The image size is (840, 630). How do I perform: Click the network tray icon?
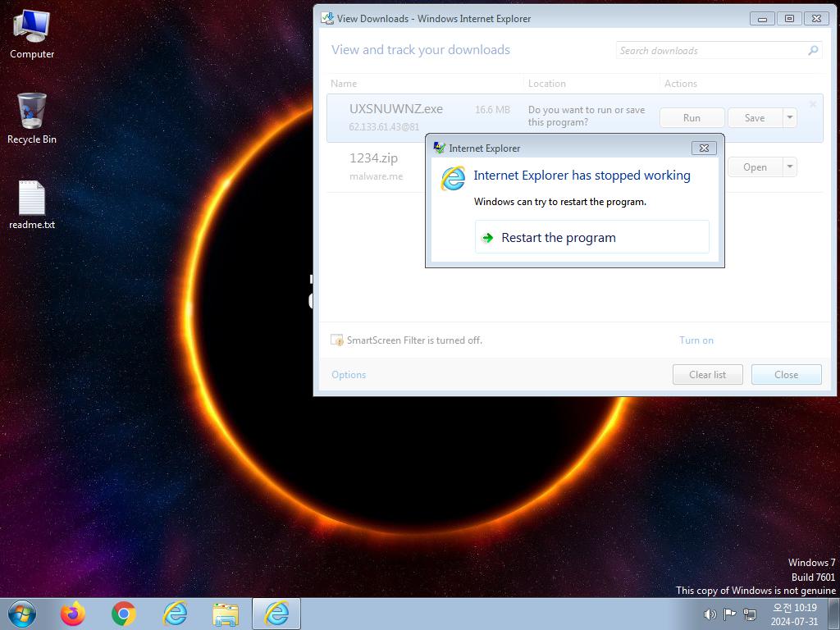coord(750,614)
